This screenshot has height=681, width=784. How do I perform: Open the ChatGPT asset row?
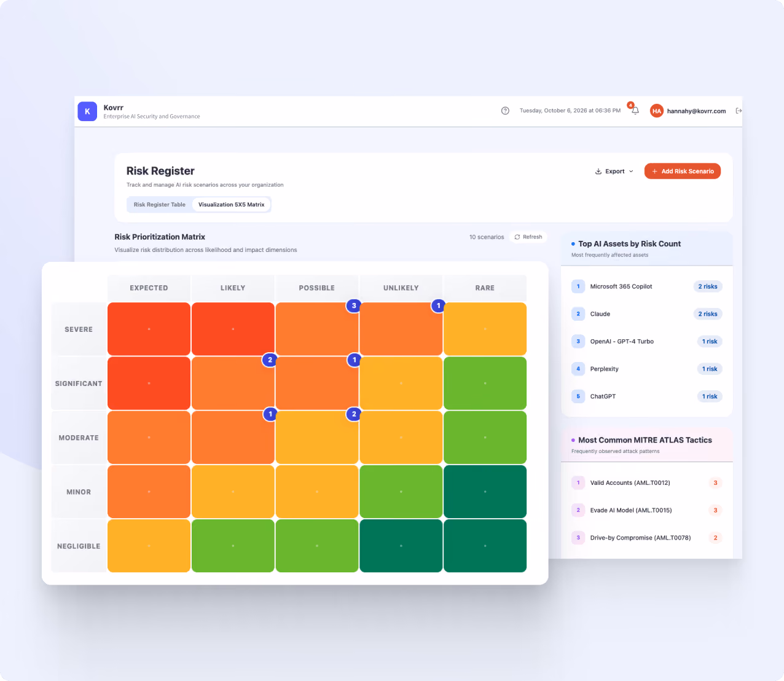click(x=646, y=396)
